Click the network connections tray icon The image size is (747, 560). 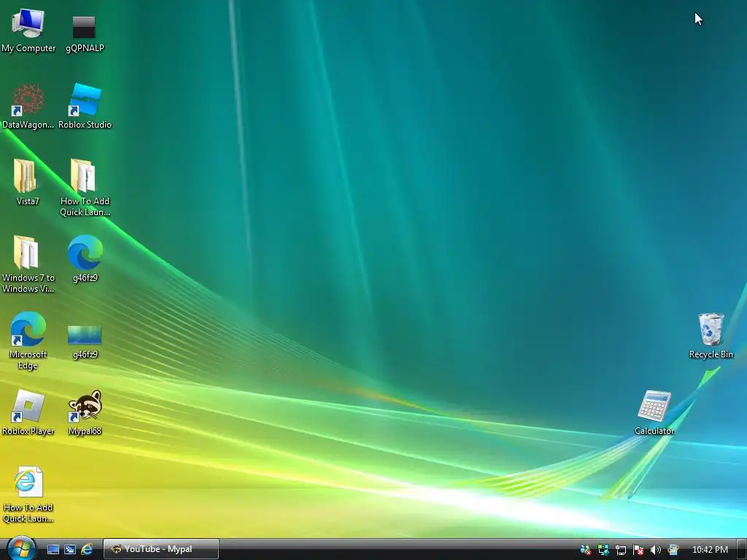[x=603, y=550]
